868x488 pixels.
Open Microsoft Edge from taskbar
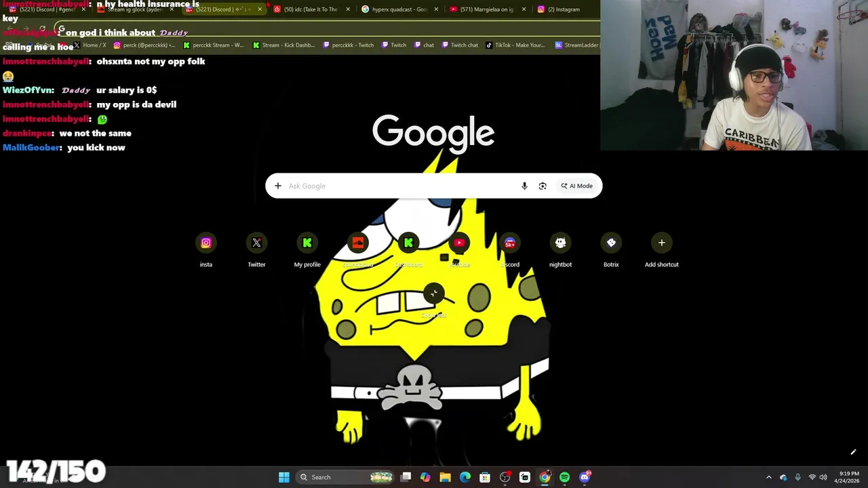tap(465, 477)
